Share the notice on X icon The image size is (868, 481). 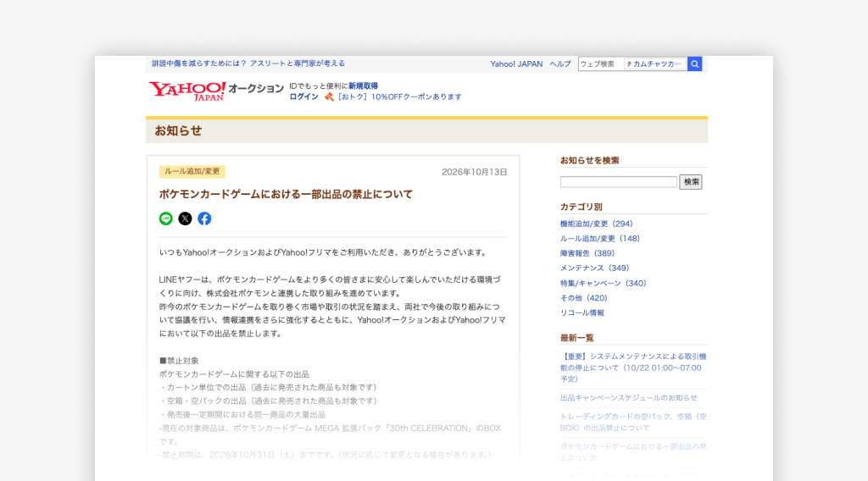click(185, 218)
